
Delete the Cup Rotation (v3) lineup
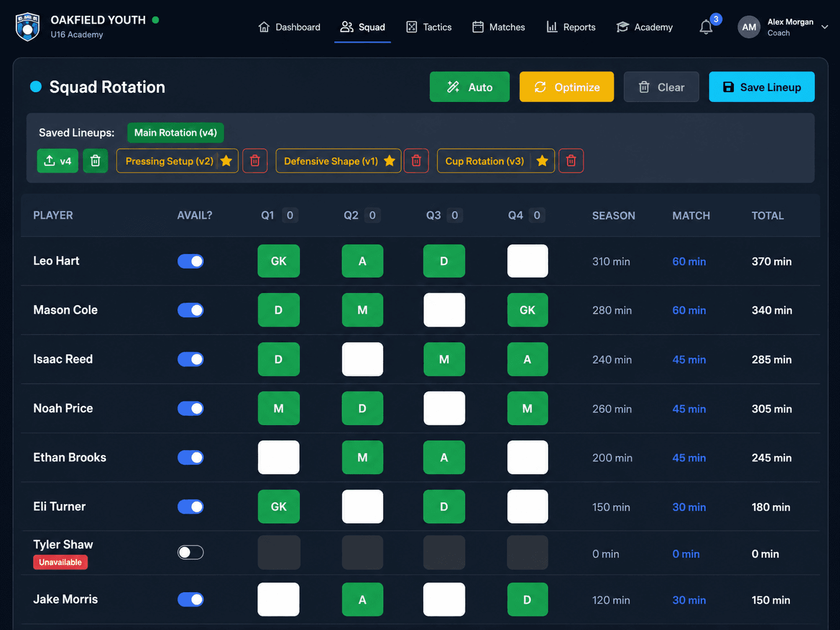click(571, 161)
